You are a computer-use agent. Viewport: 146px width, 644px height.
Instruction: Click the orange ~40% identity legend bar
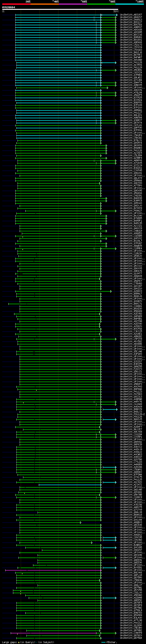tap(45, 4)
